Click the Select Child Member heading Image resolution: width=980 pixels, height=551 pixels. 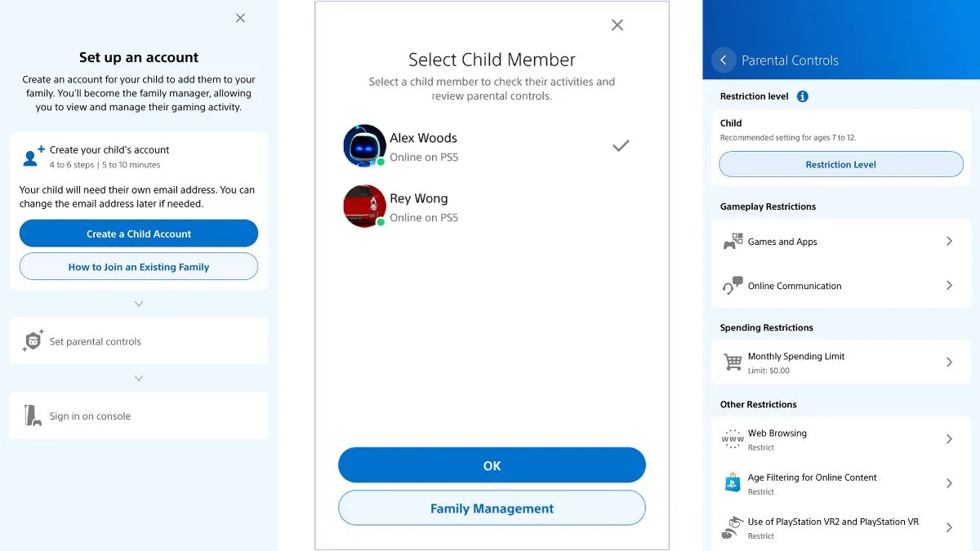(492, 60)
